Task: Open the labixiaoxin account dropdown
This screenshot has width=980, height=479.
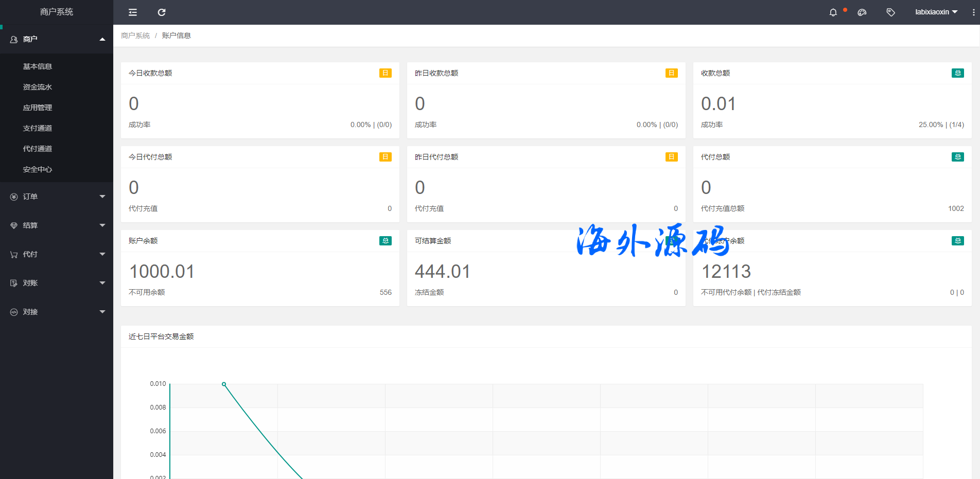Action: [936, 12]
